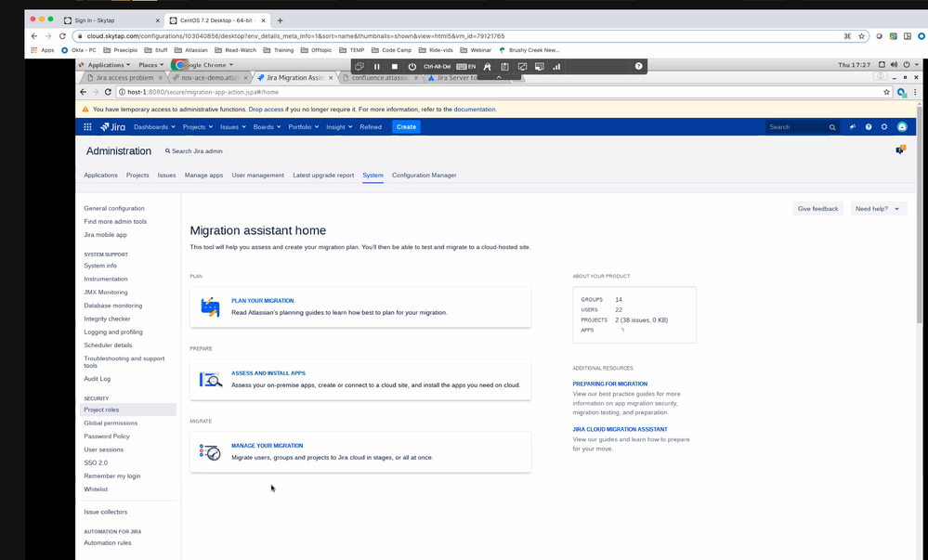Switch to the Configuration Manager tab
Viewport: 928px width, 560px height.
[x=424, y=176]
